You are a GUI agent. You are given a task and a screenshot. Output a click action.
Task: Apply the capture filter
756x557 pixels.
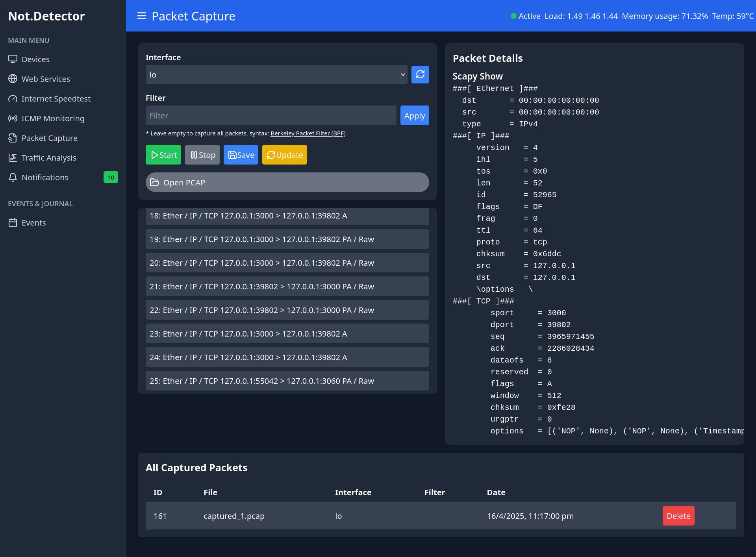coord(415,115)
